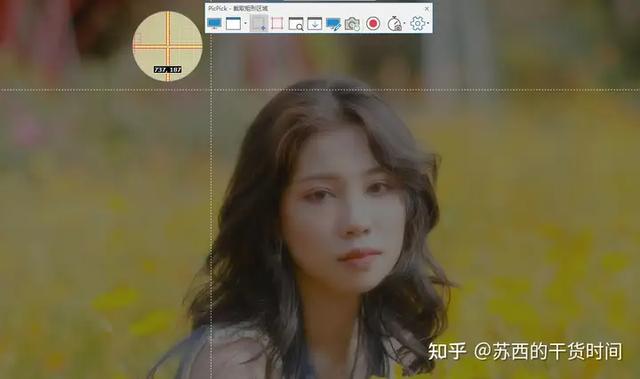Click the 737, 187 coordinate readout
640x379 pixels.
pos(168,70)
